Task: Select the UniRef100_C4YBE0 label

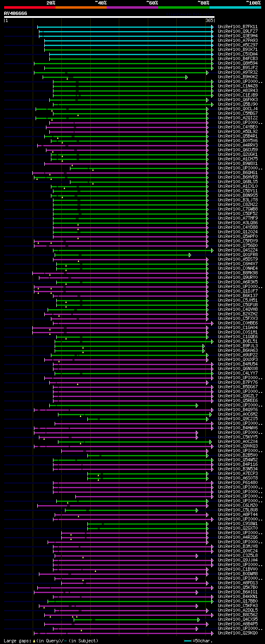Action: 238,127
